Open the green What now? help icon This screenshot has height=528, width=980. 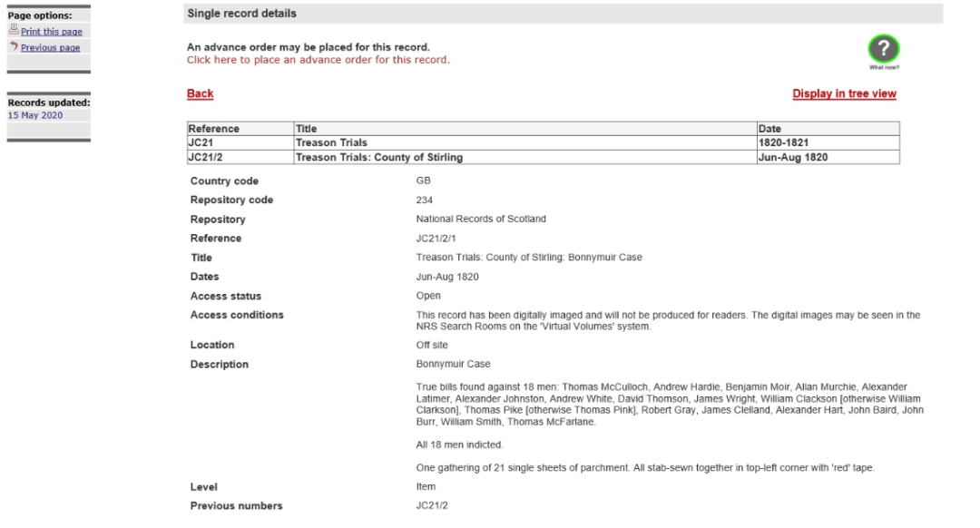tap(883, 49)
